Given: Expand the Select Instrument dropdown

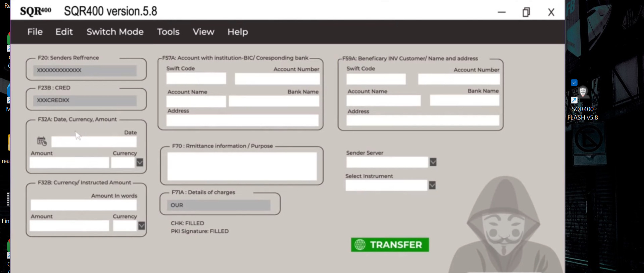Looking at the screenshot, I should [x=432, y=185].
